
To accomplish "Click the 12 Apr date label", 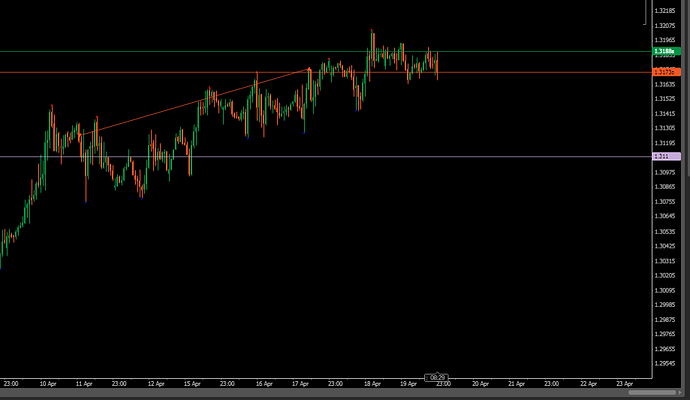I will pyautogui.click(x=156, y=384).
